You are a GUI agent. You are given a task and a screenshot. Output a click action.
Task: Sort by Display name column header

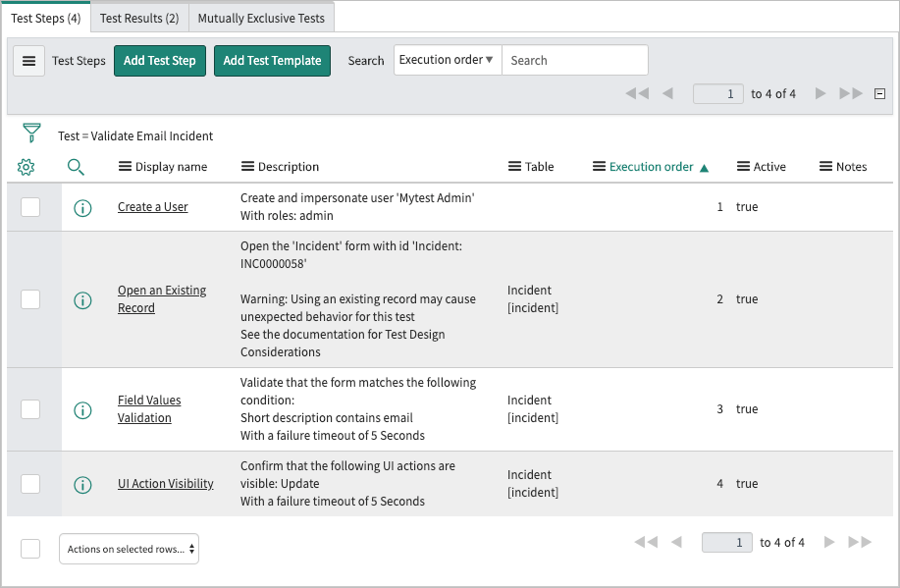coord(171,167)
